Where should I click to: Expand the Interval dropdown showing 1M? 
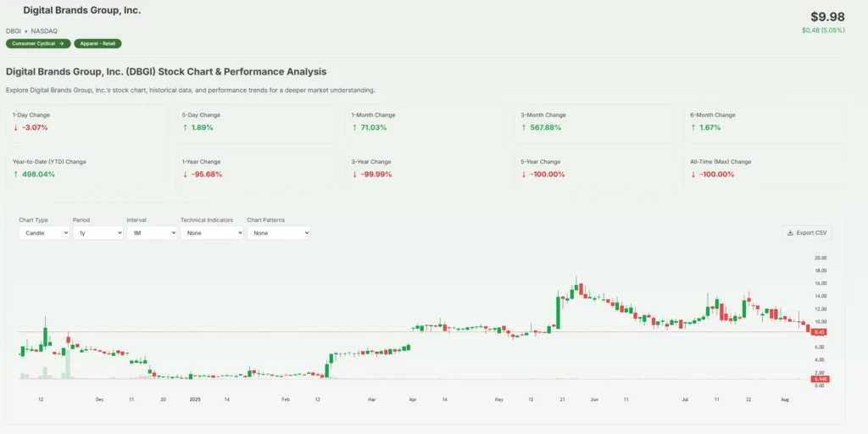tap(152, 232)
